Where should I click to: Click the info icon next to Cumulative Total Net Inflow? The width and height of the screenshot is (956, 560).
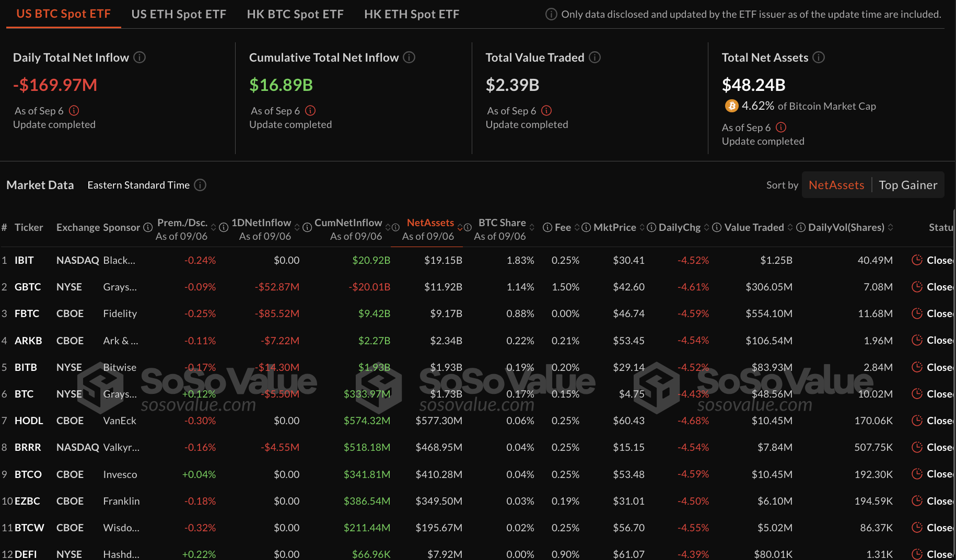[409, 57]
